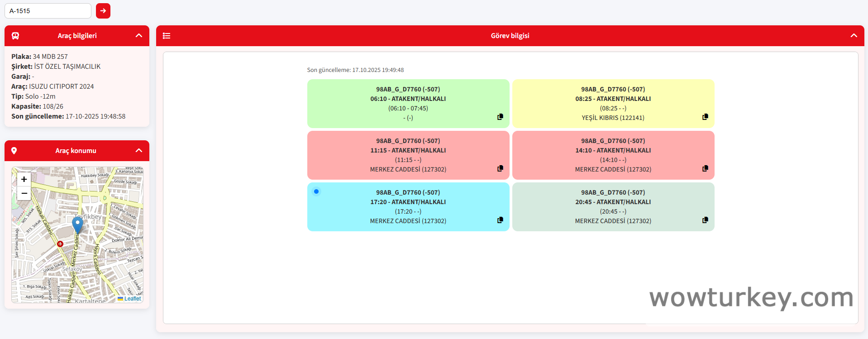This screenshot has height=339, width=868.
Task: Zoom out on the map
Action: [x=24, y=193]
